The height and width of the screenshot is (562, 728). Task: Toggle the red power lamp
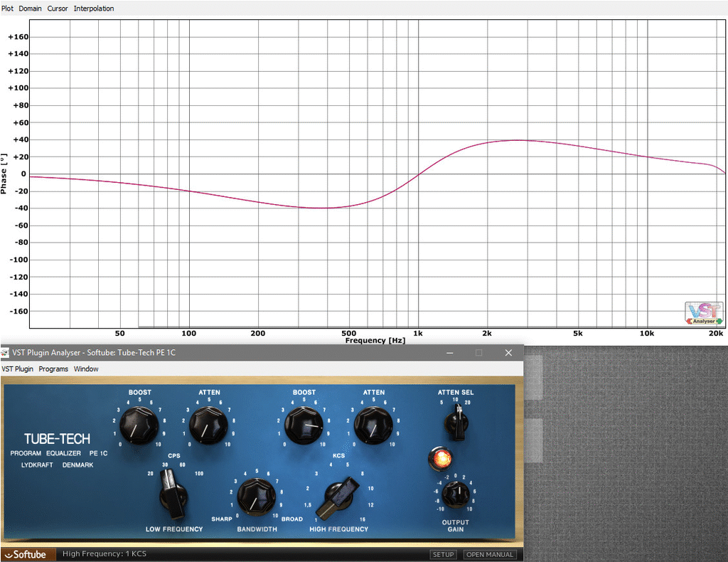[x=441, y=458]
